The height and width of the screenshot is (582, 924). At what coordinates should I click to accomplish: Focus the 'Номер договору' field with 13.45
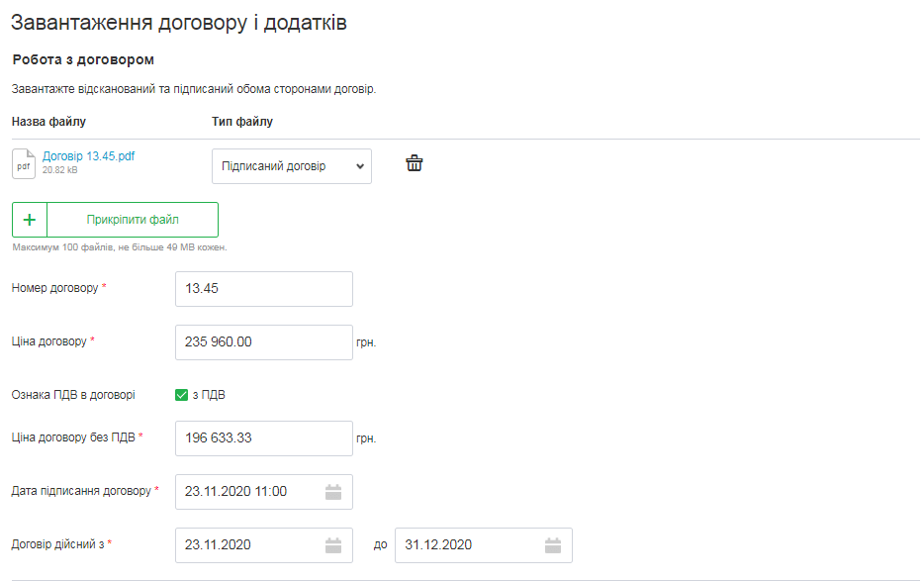click(263, 289)
